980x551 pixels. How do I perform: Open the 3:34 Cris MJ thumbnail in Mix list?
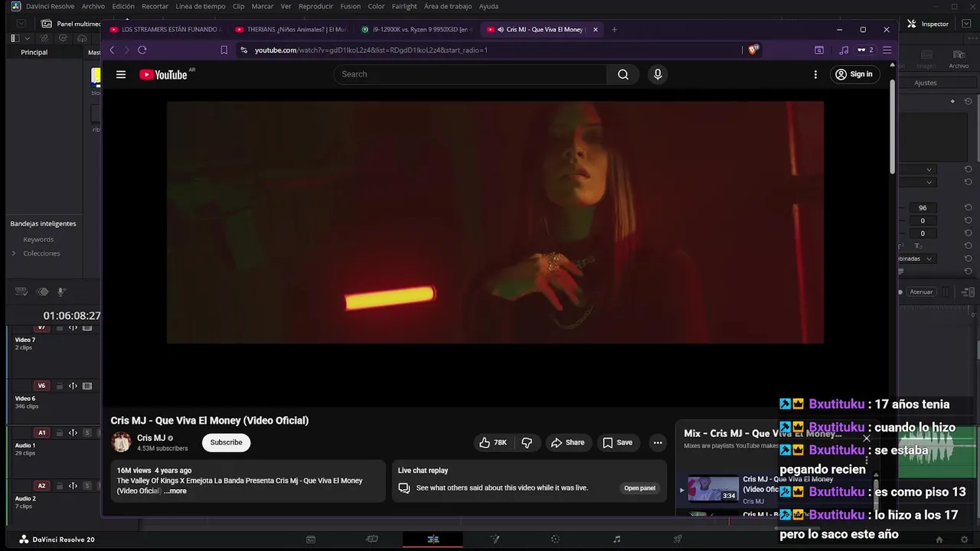(x=713, y=489)
